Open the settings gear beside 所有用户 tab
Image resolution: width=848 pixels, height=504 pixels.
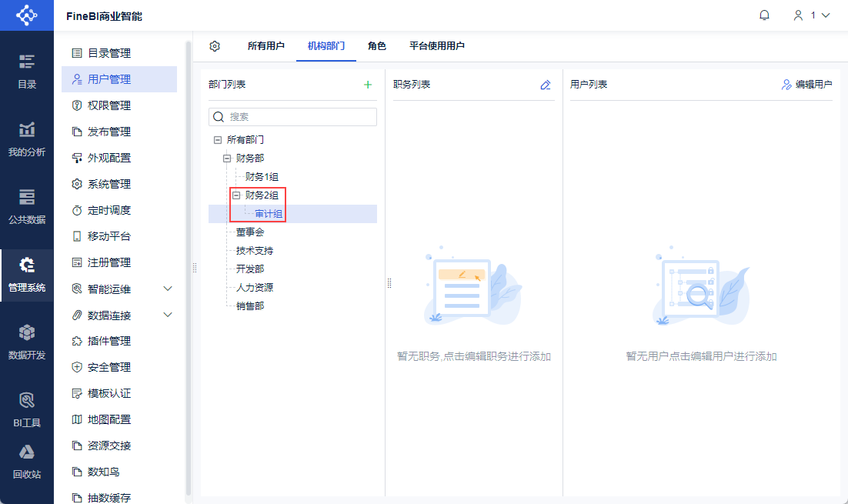click(x=215, y=46)
